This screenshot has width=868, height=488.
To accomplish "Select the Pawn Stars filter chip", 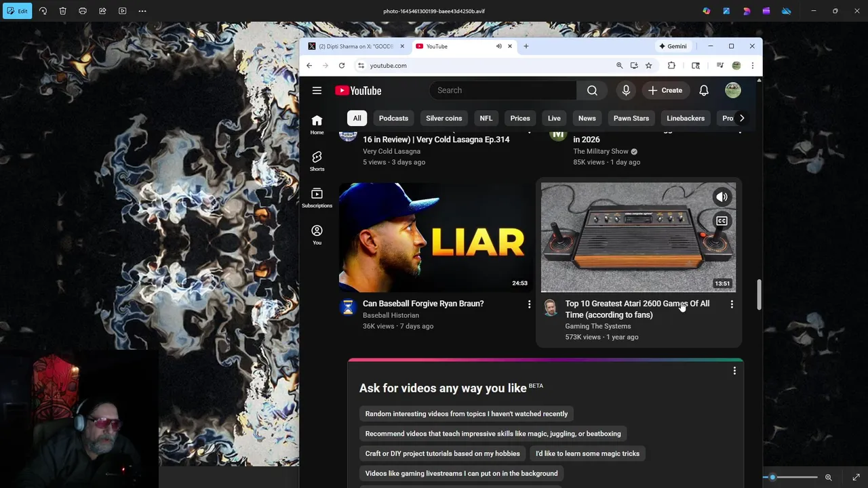I will click(x=631, y=118).
